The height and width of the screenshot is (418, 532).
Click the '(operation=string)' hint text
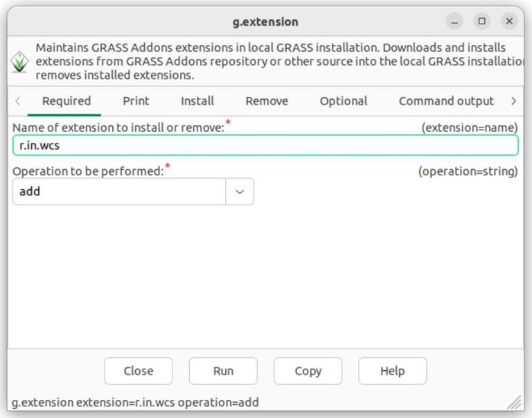click(x=468, y=171)
